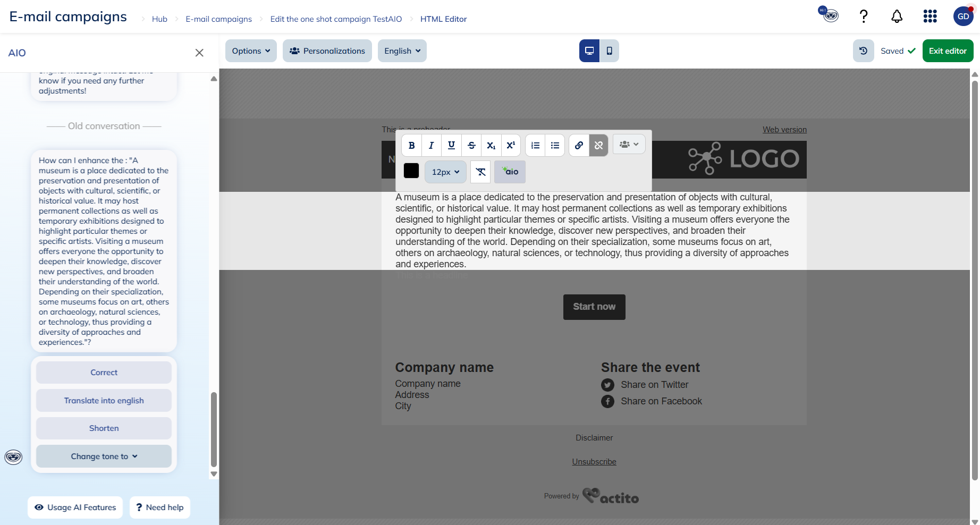Image resolution: width=980 pixels, height=525 pixels.
Task: Clear text formatting
Action: coord(480,172)
